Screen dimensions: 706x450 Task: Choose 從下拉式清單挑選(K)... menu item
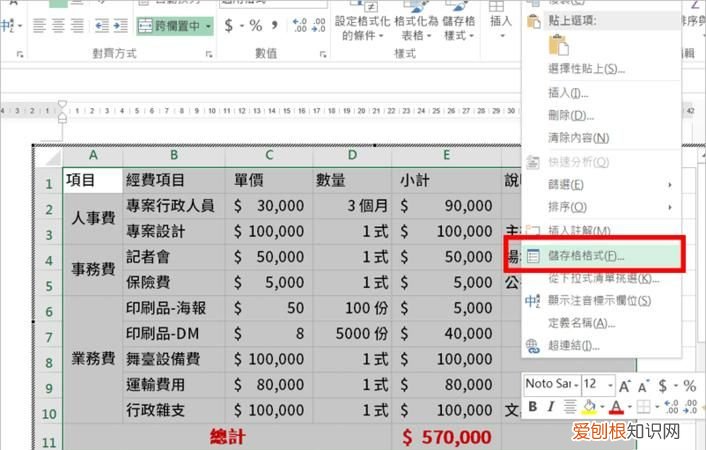coord(602,278)
